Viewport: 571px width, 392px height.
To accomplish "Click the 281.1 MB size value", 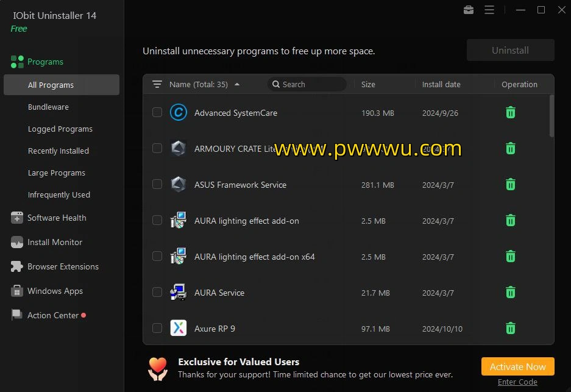I will pyautogui.click(x=378, y=185).
